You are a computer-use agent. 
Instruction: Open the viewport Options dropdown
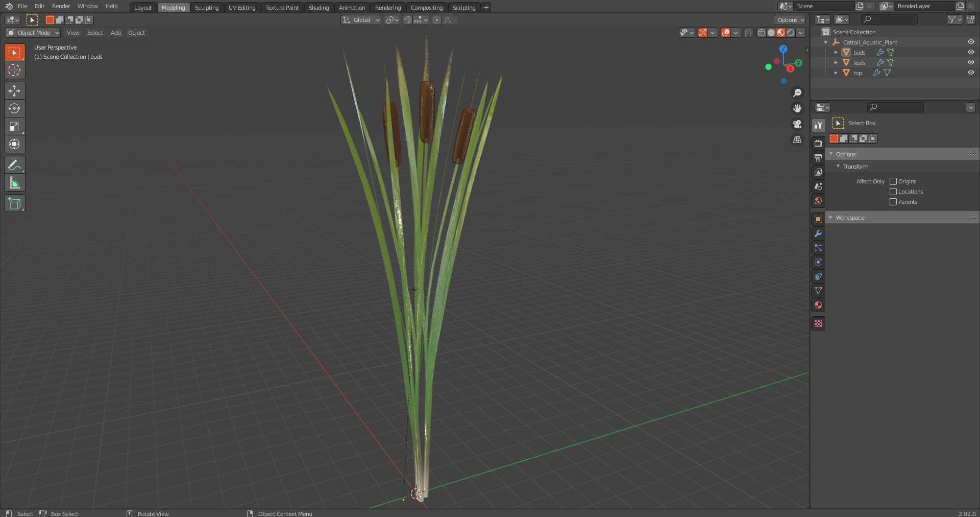pos(790,20)
